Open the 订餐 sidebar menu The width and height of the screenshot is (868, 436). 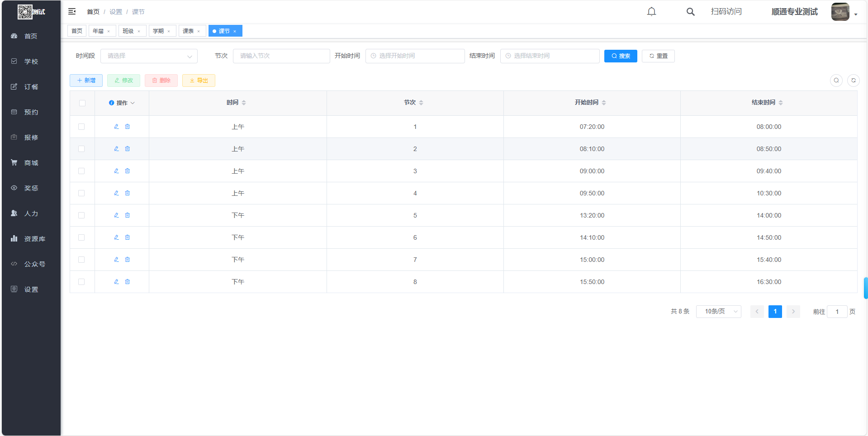pyautogui.click(x=31, y=87)
